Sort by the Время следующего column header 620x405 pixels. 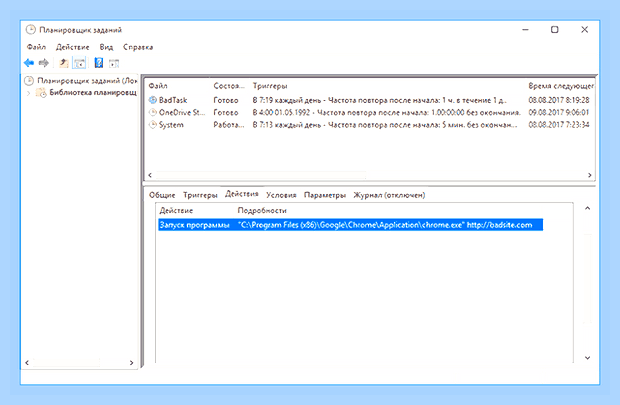point(561,86)
